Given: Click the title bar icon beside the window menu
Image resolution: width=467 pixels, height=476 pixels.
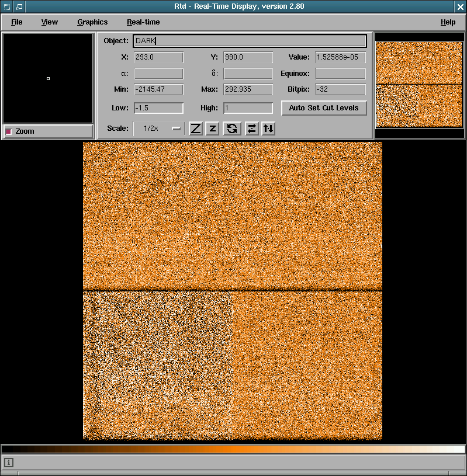Looking at the screenshot, I should click(19, 6).
